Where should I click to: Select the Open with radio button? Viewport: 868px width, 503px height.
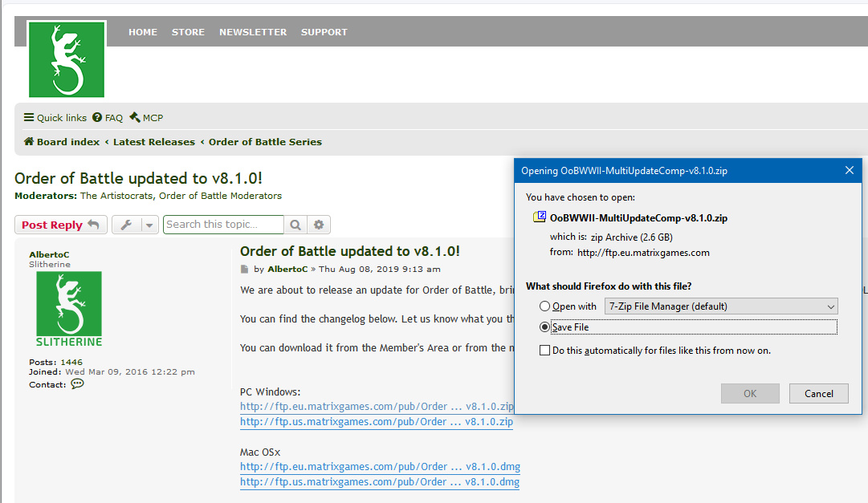(x=545, y=306)
